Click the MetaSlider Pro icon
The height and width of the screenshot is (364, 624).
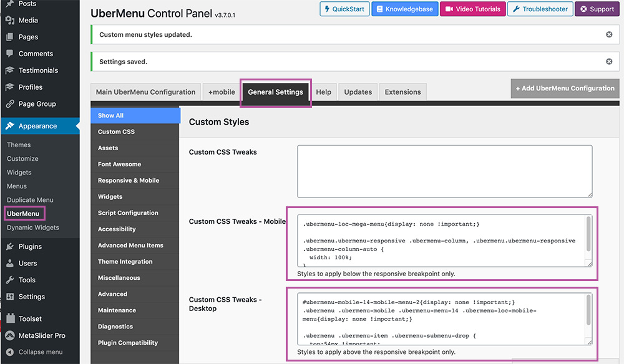(10, 335)
